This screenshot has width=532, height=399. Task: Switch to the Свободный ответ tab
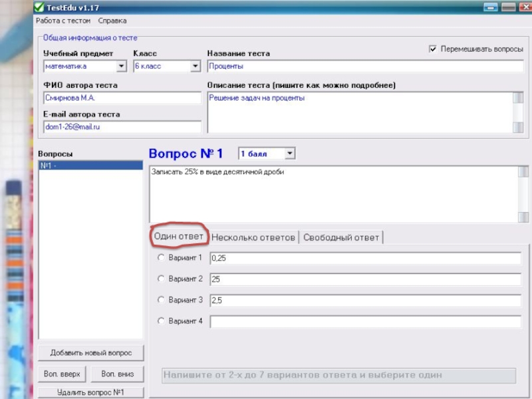341,237
